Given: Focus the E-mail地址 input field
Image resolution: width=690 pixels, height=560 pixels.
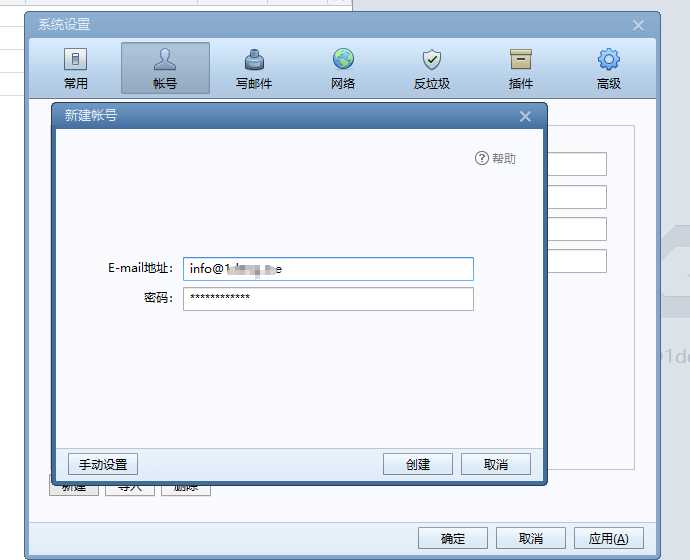Looking at the screenshot, I should coord(328,269).
